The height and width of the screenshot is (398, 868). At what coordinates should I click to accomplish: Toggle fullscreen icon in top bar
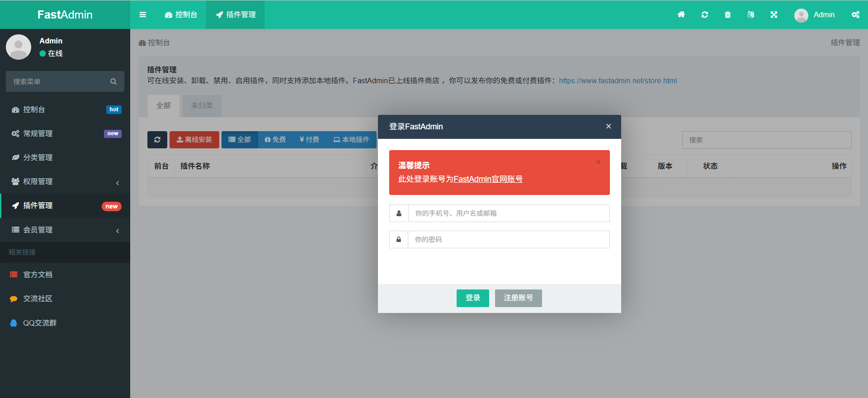[774, 14]
